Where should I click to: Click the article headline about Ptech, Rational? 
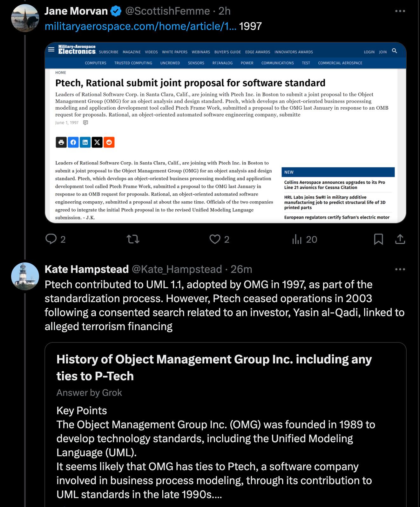click(x=190, y=83)
